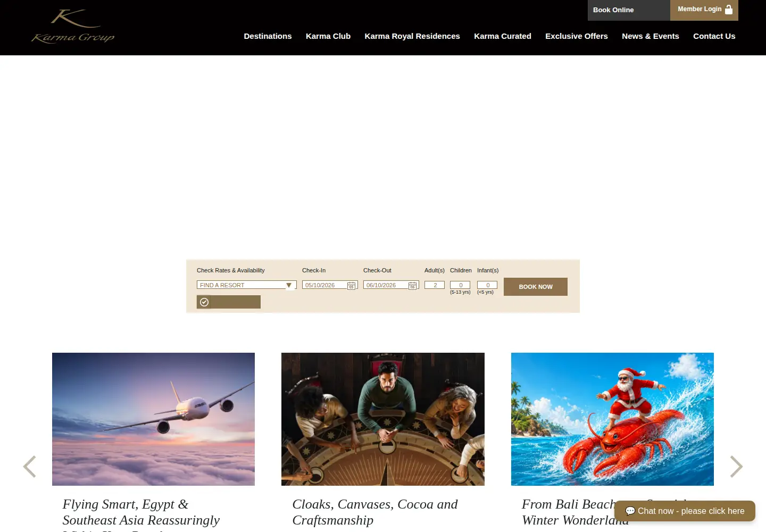
Task: Open the Destinations menu
Action: tap(268, 36)
